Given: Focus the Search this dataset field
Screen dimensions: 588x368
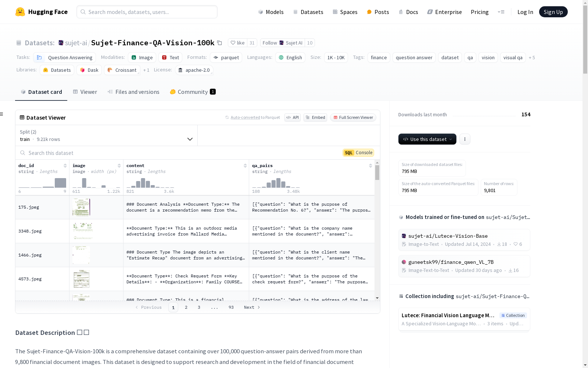Looking at the screenshot, I should coord(179,153).
